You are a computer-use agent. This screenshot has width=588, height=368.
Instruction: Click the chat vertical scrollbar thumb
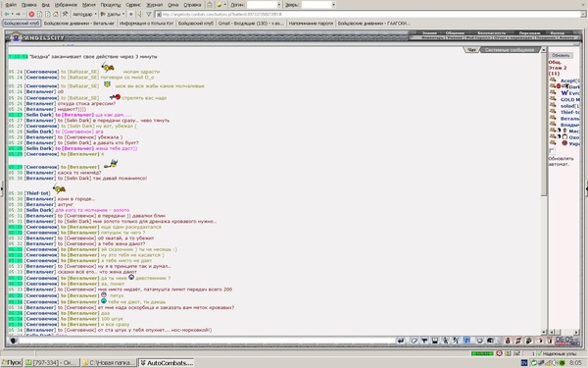(x=544, y=124)
